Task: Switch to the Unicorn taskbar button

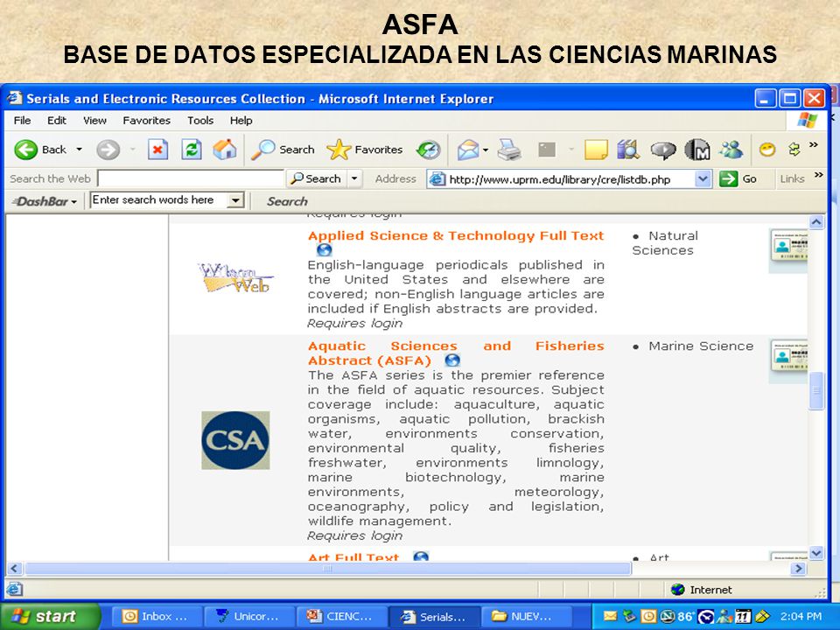Action: tap(249, 617)
